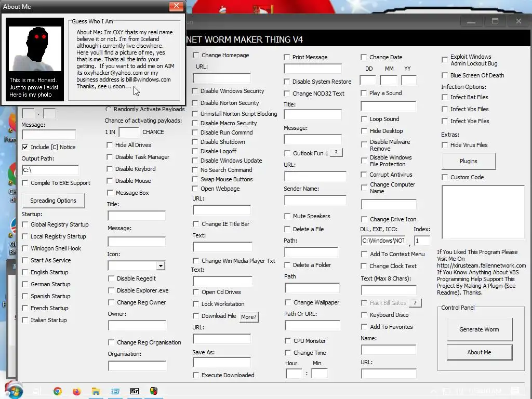Click the Sender Name input field
This screenshot has width=532, height=399.
(x=315, y=200)
